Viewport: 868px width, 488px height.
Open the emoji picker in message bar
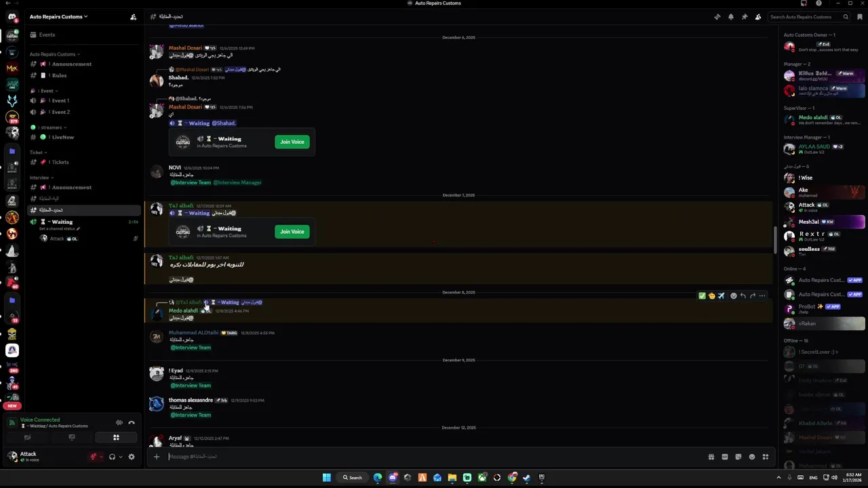point(752,457)
